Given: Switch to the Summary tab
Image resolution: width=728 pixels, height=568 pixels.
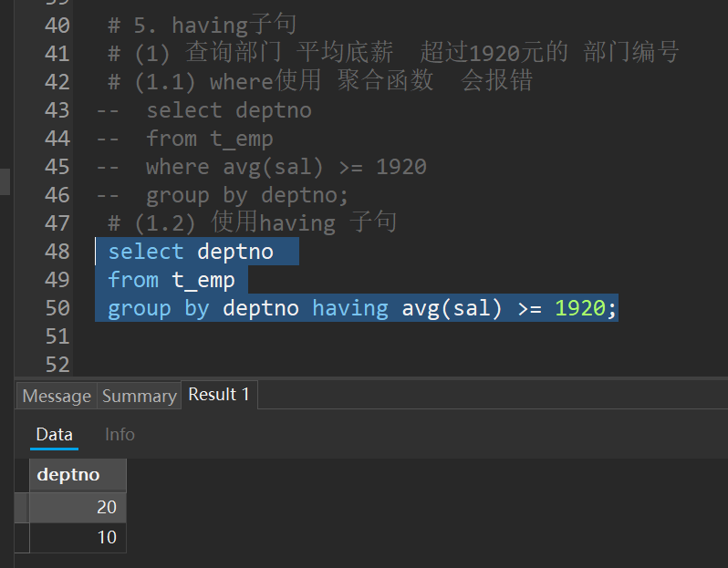Looking at the screenshot, I should tap(140, 396).
